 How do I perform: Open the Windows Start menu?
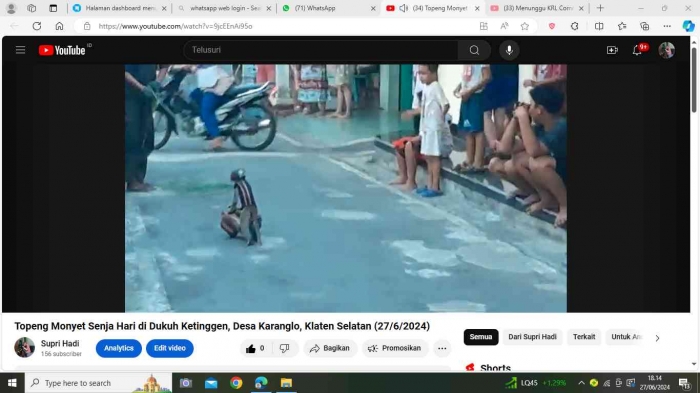pyautogui.click(x=12, y=383)
